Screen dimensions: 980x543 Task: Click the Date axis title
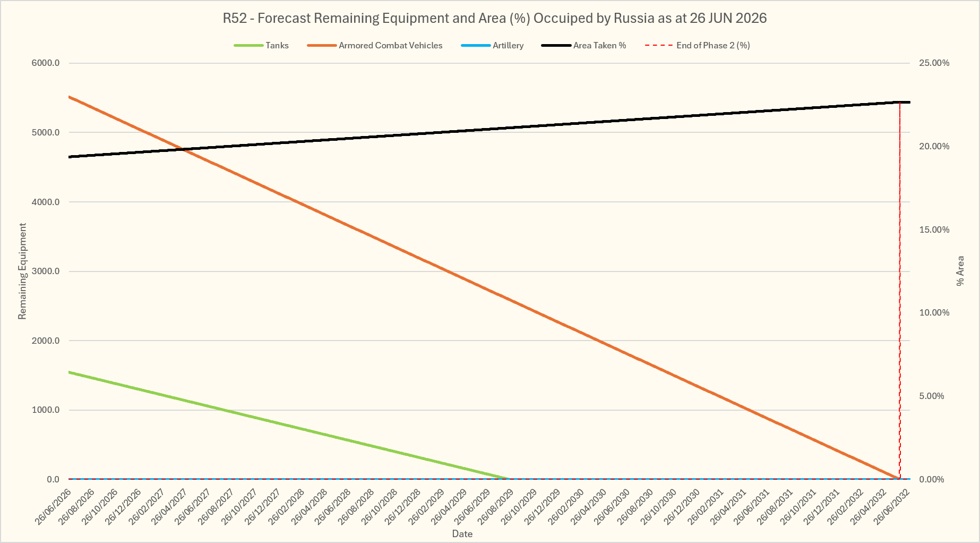(x=462, y=534)
